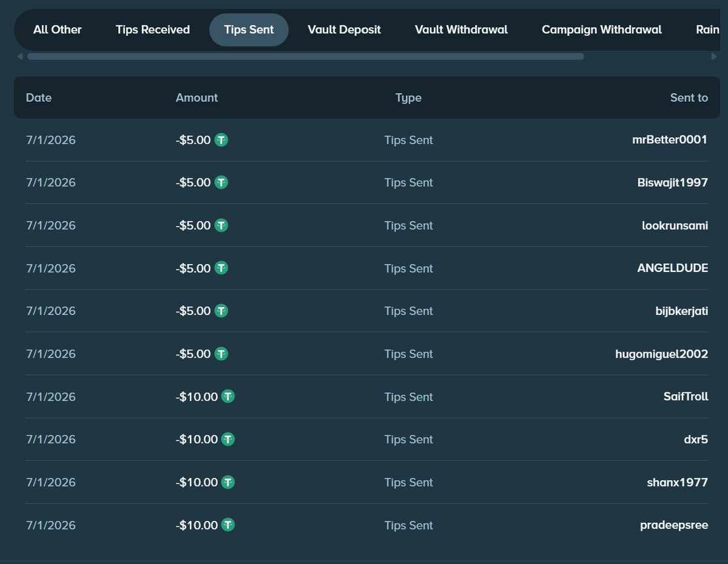Click the 7/1/2026 date in the shanx1977 row
This screenshot has width=728, height=564.
[x=51, y=482]
